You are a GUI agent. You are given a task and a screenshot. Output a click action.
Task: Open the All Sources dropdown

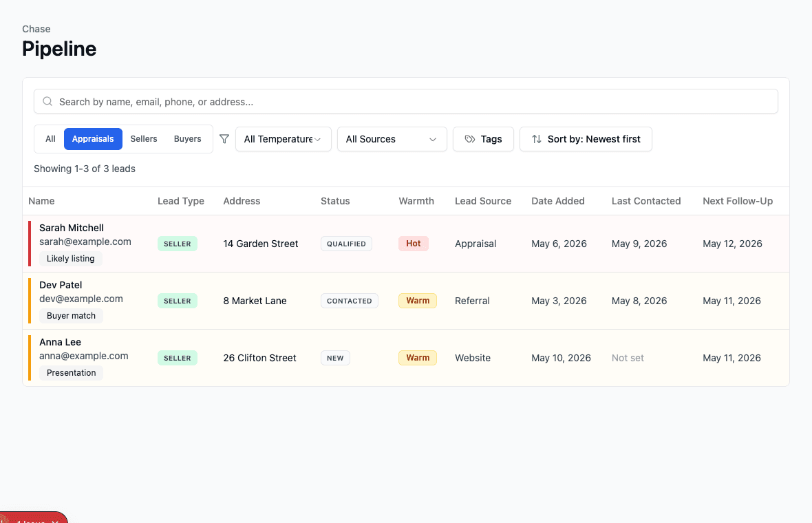392,139
